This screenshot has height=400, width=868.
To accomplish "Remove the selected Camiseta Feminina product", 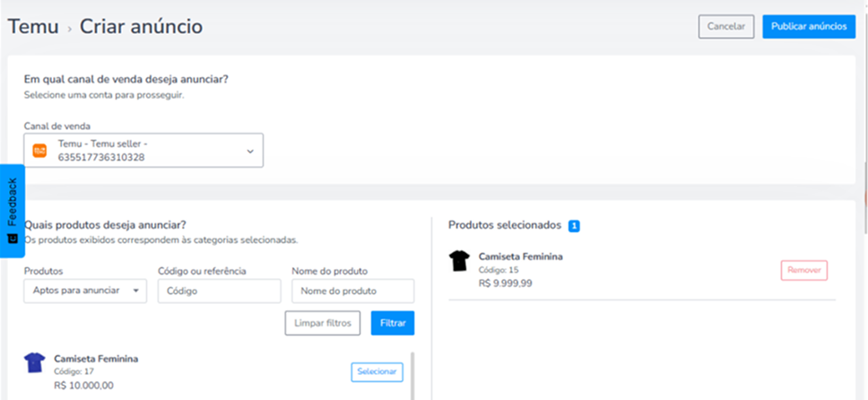I will 804,270.
